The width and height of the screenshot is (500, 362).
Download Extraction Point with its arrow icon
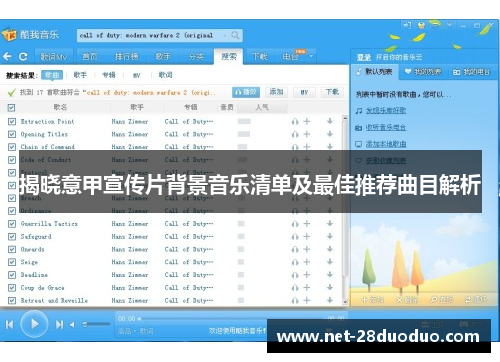(330, 121)
